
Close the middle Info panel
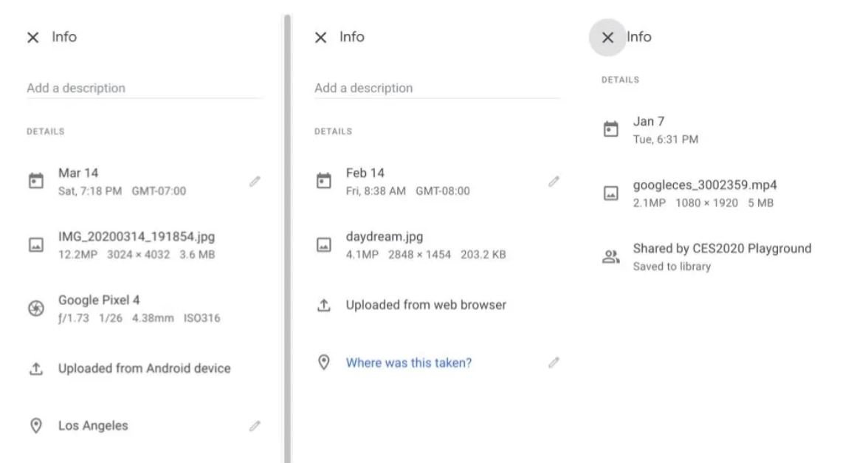tap(320, 38)
